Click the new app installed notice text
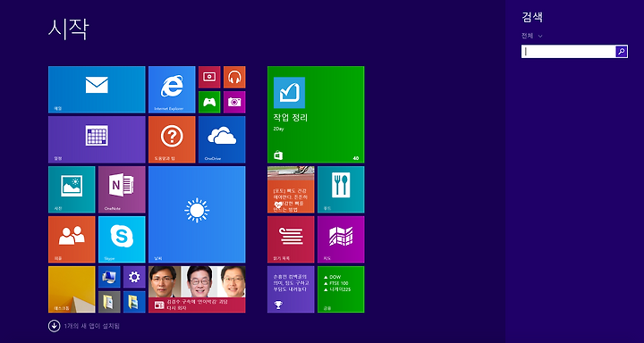Viewport: 644px width, 343px height. click(x=92, y=327)
